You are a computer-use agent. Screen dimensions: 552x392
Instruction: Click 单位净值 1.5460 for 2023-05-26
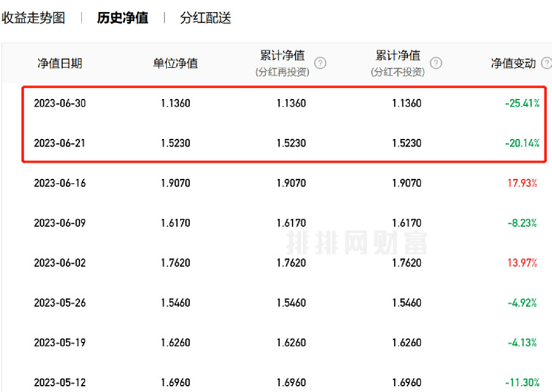175,303
